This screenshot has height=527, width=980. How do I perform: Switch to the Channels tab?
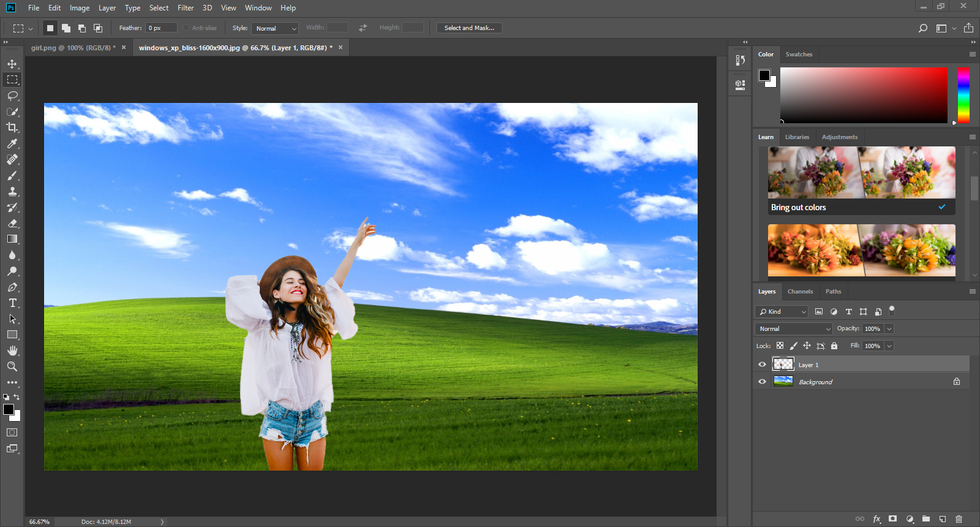click(800, 292)
